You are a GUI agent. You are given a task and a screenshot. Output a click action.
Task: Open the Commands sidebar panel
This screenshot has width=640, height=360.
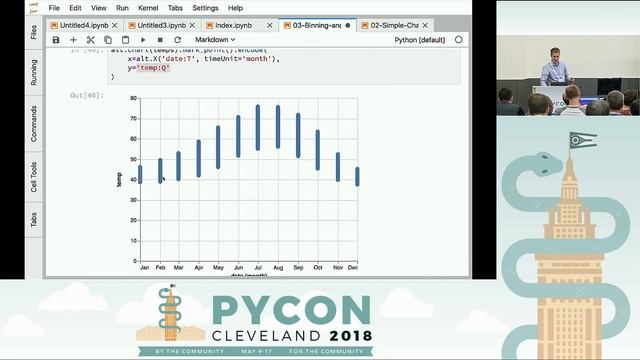coord(33,124)
